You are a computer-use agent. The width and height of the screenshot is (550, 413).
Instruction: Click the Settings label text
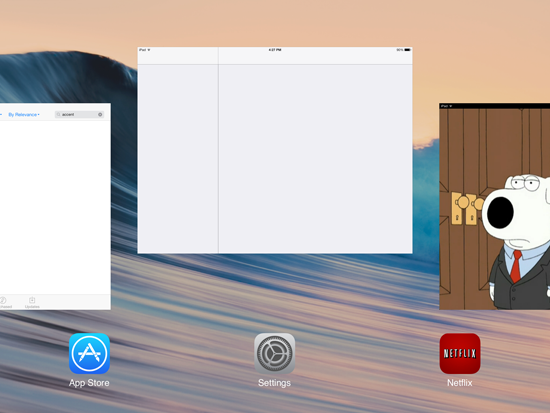tap(274, 383)
